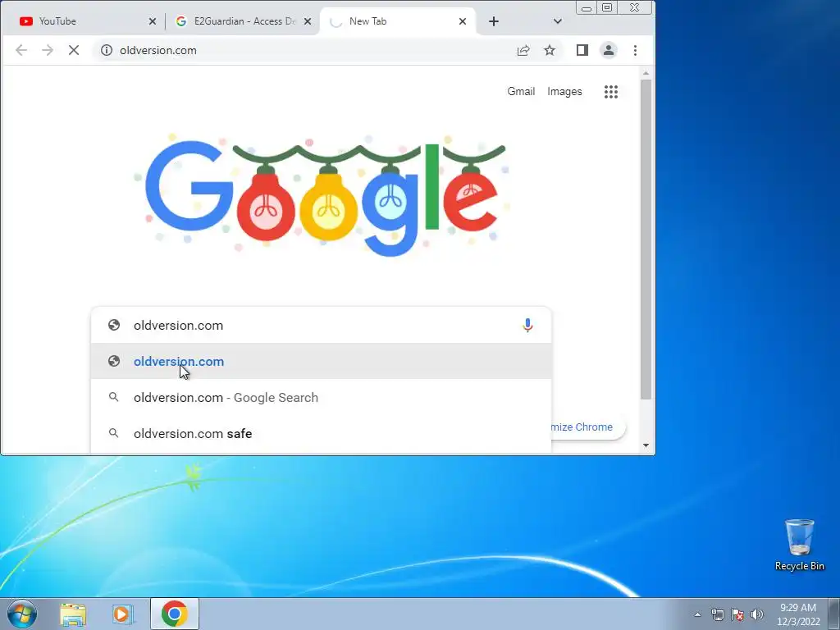Open the Chrome profile avatar menu
Image resolution: width=840 pixels, height=630 pixels.
[x=609, y=50]
